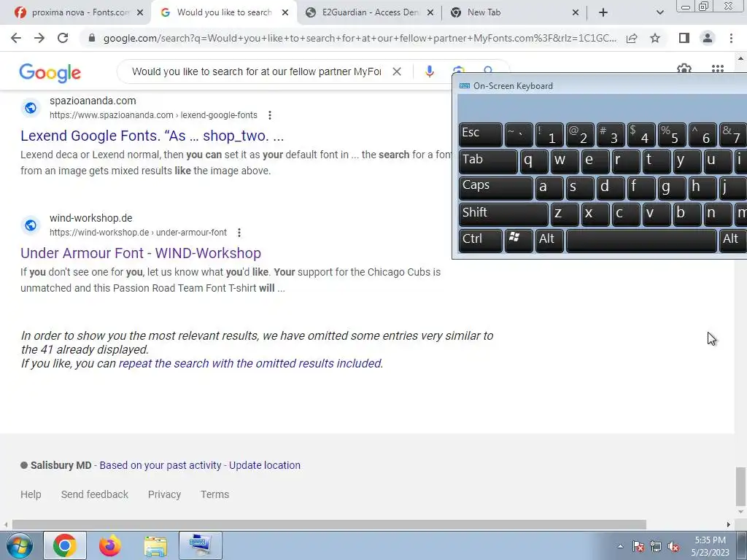
Task: Reload the current Google search page
Action: (x=63, y=38)
